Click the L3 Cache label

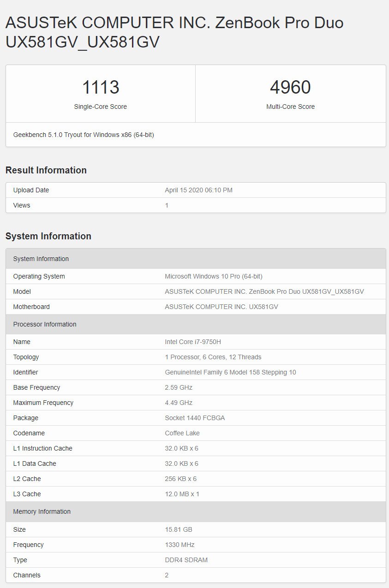tap(27, 494)
